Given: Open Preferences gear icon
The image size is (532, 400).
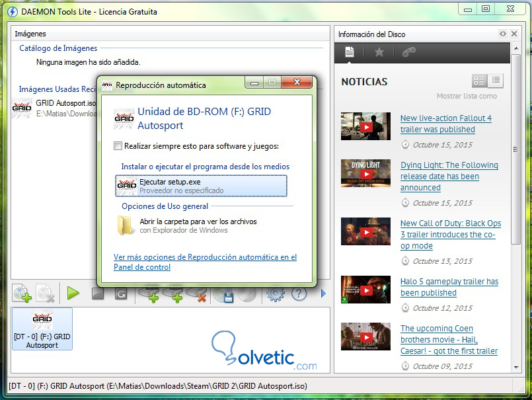Looking at the screenshot, I should (275, 294).
